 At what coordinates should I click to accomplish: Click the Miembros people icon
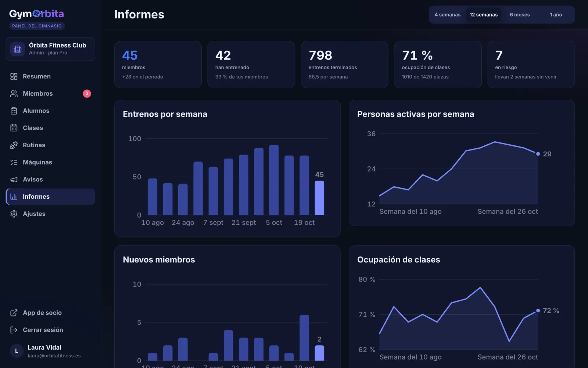[14, 93]
